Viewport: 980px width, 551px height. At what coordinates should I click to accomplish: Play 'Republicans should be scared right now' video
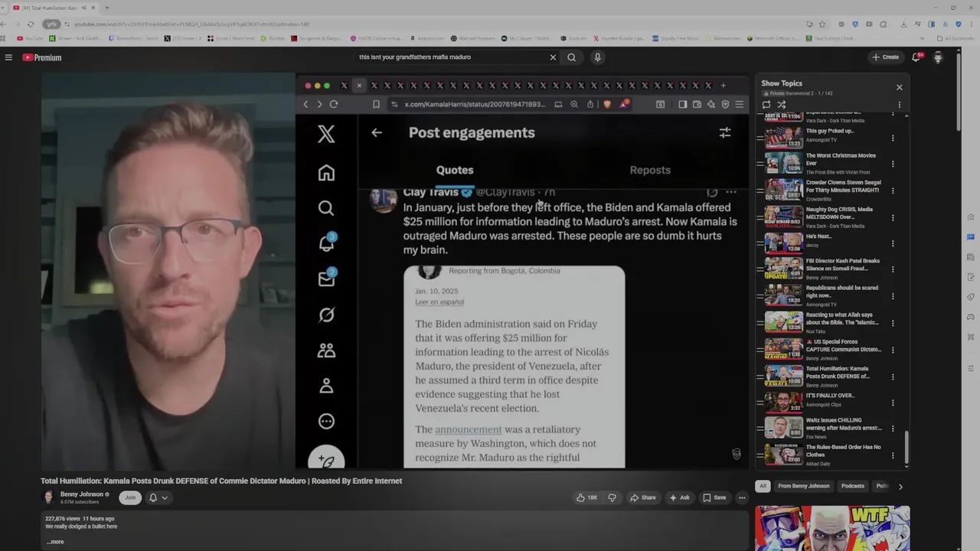[x=784, y=295]
